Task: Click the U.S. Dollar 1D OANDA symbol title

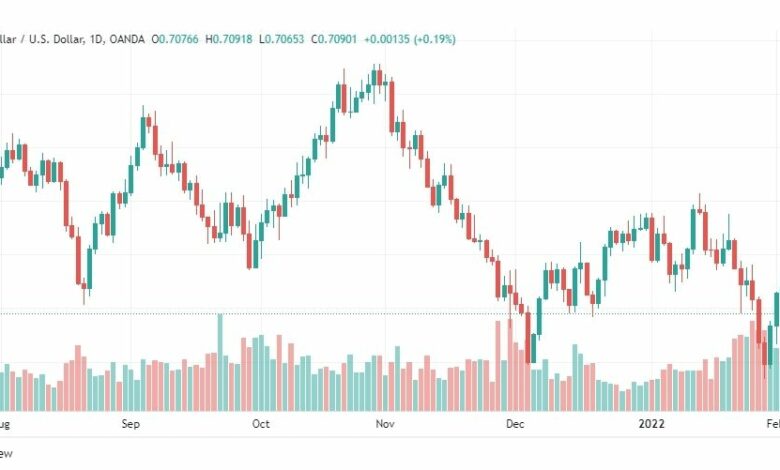Action: click(x=72, y=39)
